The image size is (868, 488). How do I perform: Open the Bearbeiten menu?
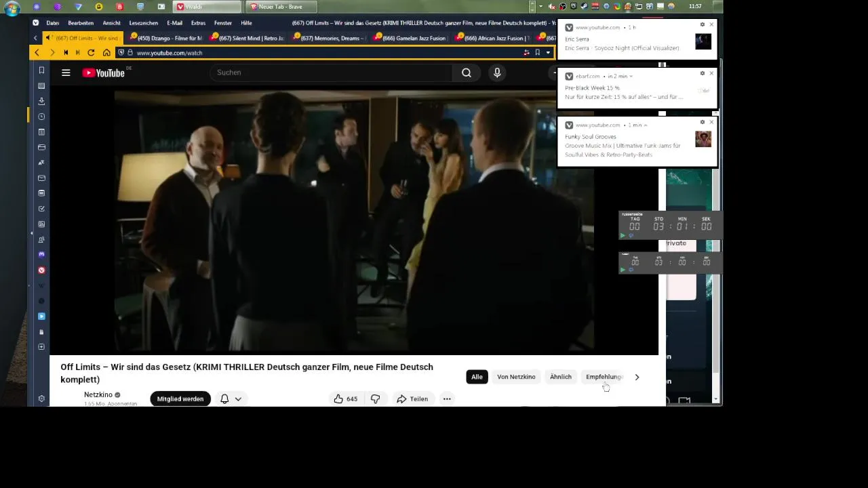(81, 23)
